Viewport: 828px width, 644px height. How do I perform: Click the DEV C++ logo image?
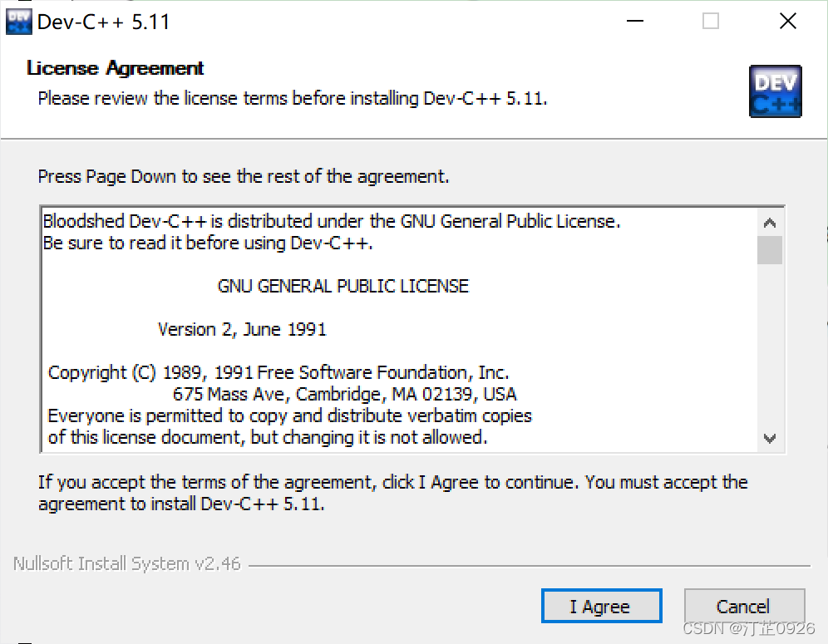tap(775, 91)
